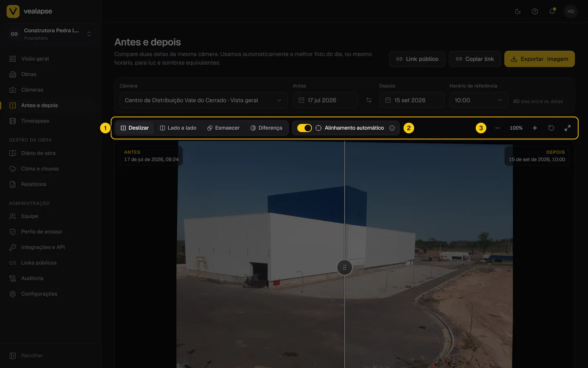Open Perfis de acesso
The height and width of the screenshot is (368, 588).
pyautogui.click(x=51, y=232)
